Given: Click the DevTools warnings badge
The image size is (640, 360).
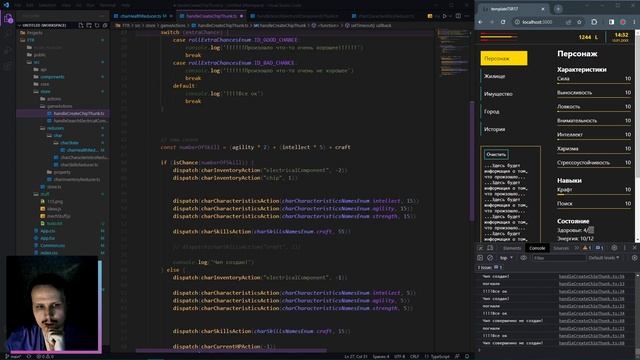Looking at the screenshot, I should coord(587,248).
